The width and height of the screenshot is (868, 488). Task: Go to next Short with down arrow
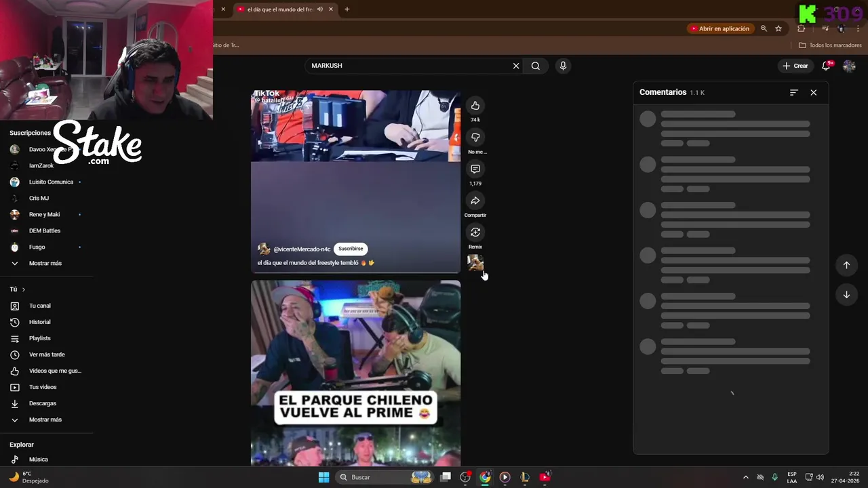click(x=846, y=295)
